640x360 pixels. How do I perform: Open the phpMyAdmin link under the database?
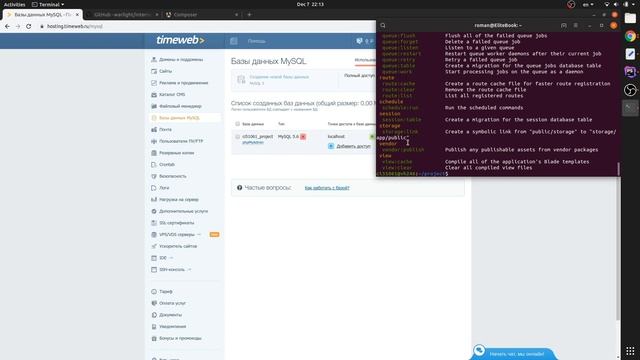tap(253, 142)
